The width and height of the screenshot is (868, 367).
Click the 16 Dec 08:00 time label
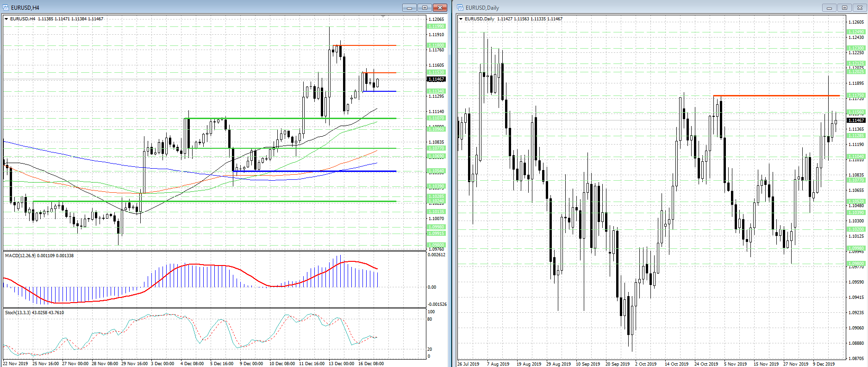371,364
